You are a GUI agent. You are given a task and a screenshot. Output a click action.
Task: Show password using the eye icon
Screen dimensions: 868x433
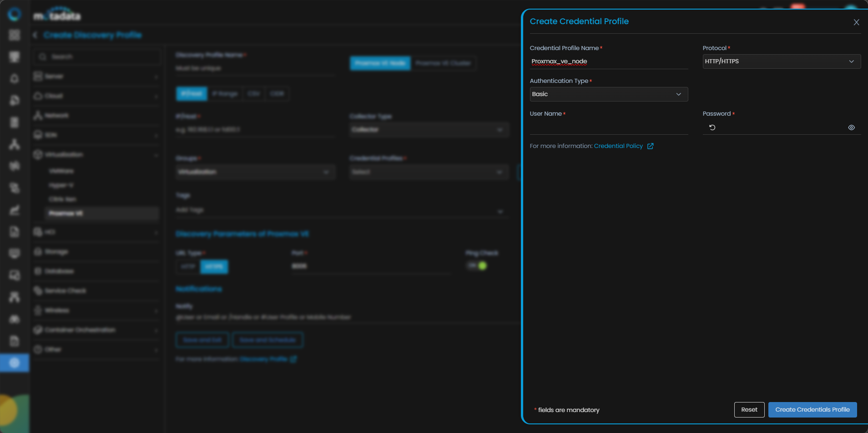pos(851,127)
